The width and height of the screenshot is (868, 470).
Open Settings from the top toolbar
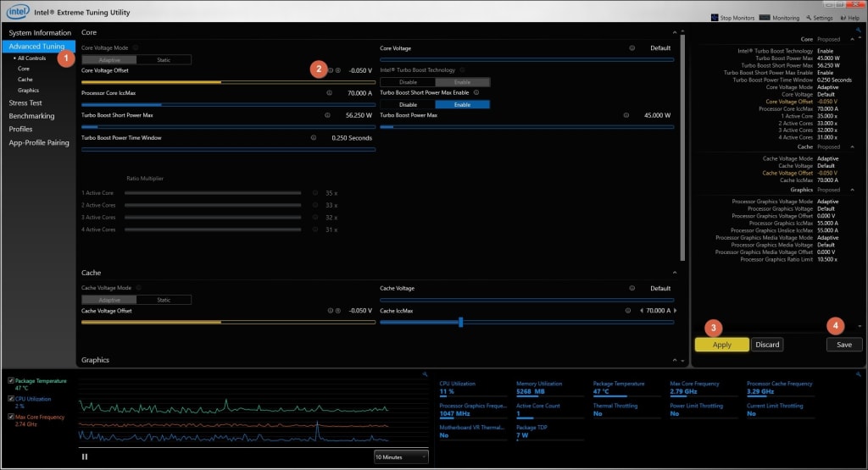click(820, 18)
